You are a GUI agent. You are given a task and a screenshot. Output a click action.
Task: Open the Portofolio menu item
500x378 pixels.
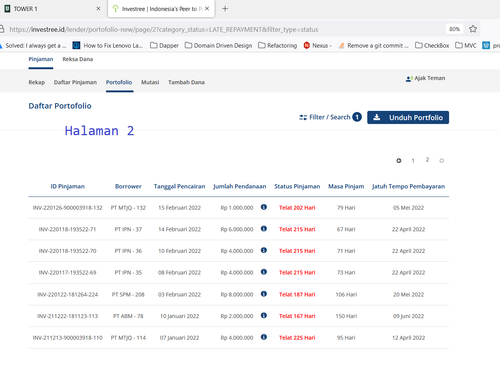pyautogui.click(x=119, y=82)
